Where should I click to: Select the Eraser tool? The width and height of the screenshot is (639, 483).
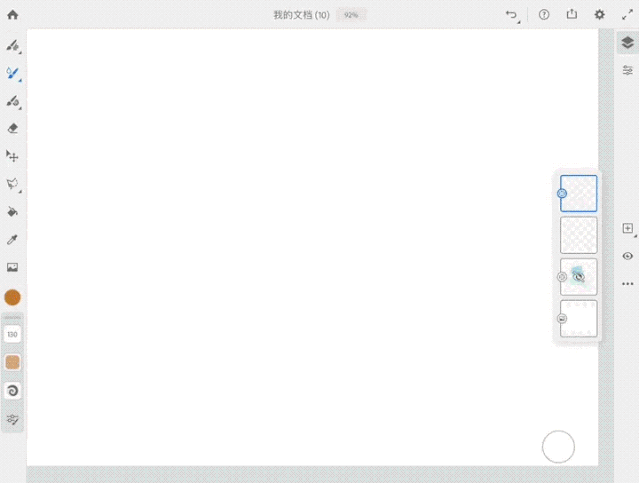point(13,128)
